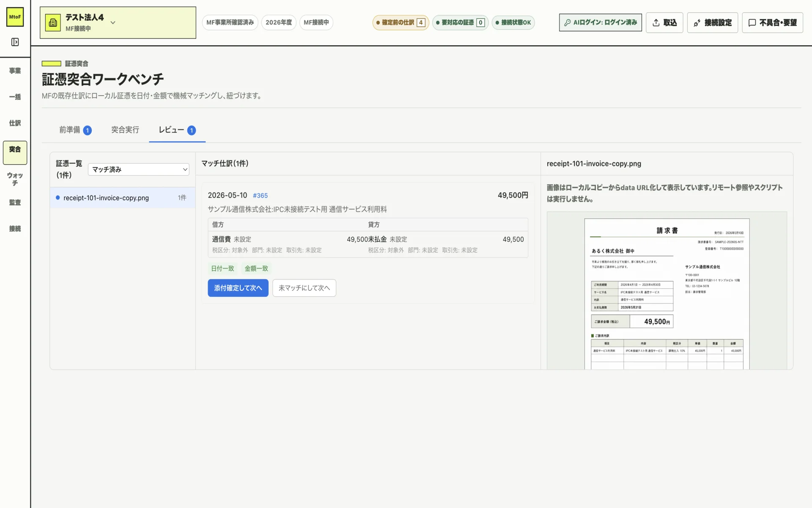This screenshot has width=812, height=508.
Task: Click the 2026-05-10 journal date
Action: point(228,195)
